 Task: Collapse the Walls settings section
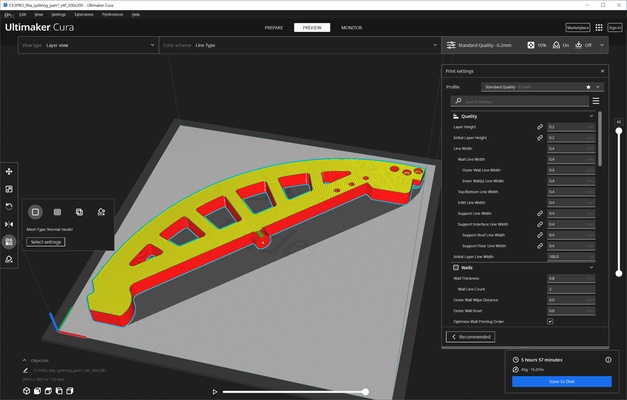pos(591,268)
